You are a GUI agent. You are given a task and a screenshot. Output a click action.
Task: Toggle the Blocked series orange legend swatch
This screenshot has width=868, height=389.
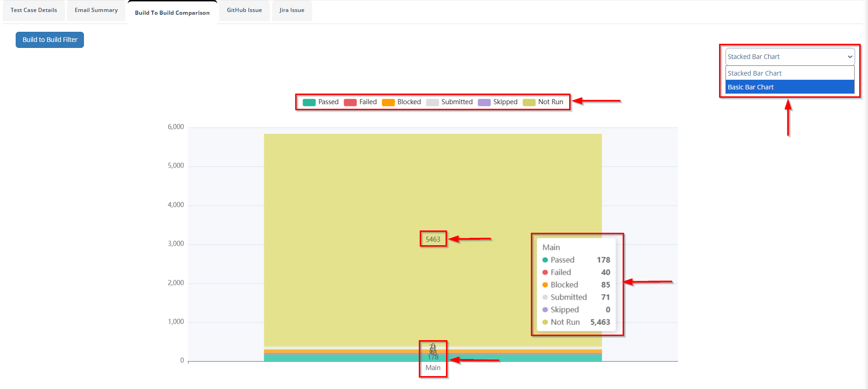pos(388,102)
